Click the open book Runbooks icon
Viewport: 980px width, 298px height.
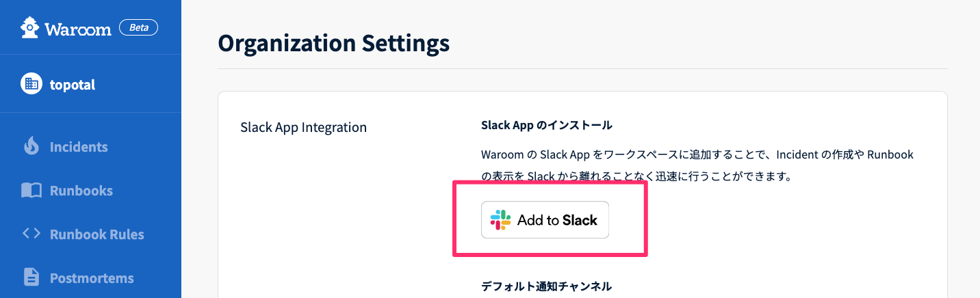[x=31, y=191]
